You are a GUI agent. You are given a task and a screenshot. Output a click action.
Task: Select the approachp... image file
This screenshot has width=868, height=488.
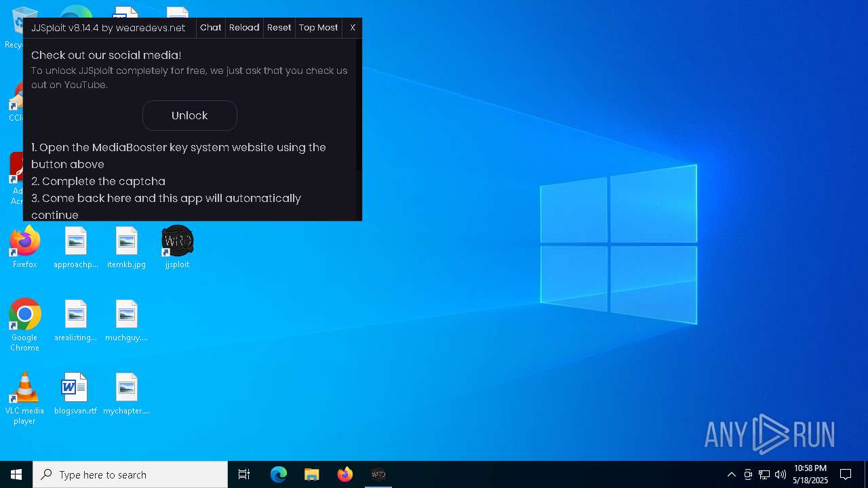coord(75,247)
